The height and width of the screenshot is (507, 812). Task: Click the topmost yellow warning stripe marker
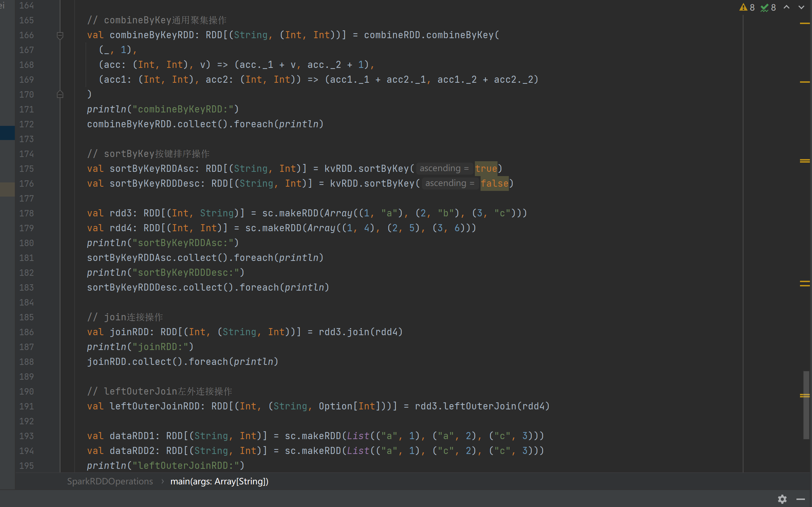(x=805, y=23)
